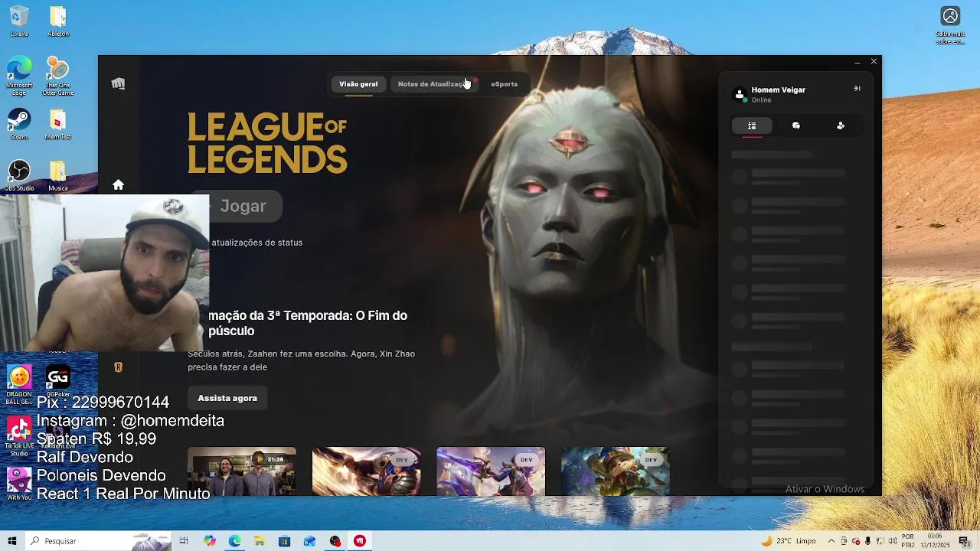Go to the Riot Client home icon

118,184
